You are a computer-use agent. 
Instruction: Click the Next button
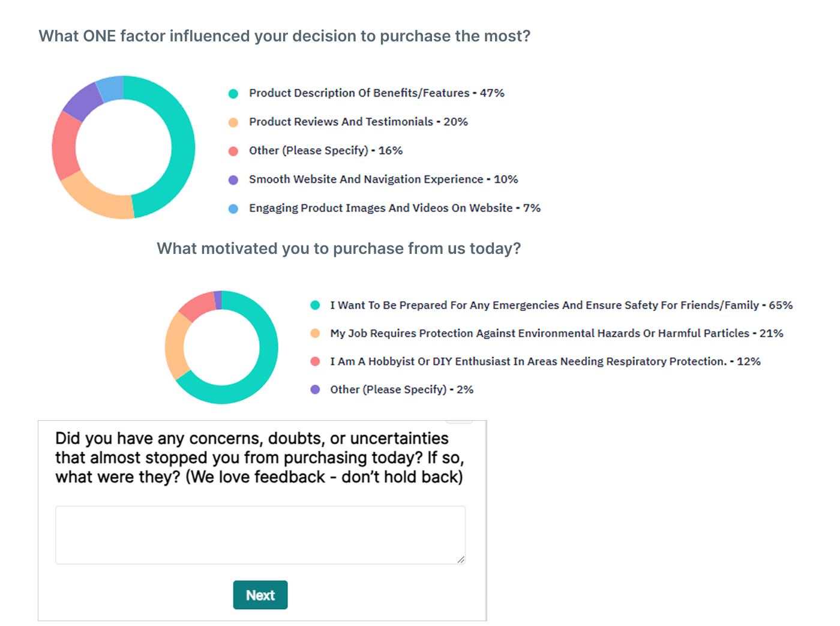pos(260,595)
